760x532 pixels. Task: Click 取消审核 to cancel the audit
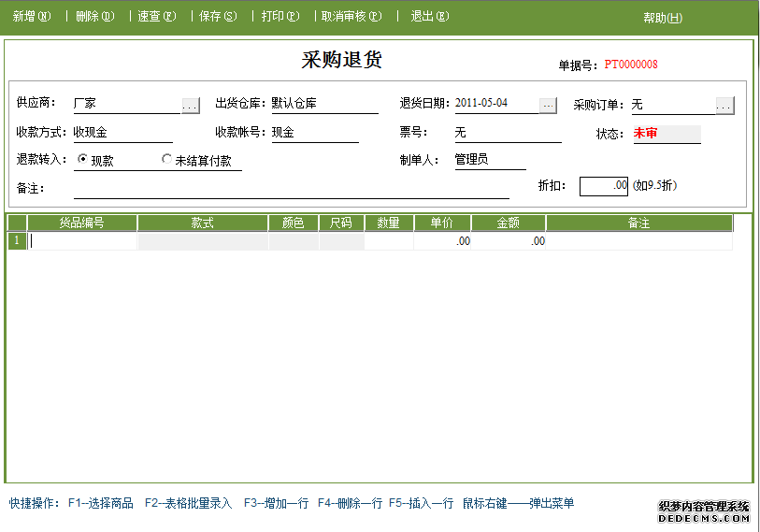coord(351,16)
